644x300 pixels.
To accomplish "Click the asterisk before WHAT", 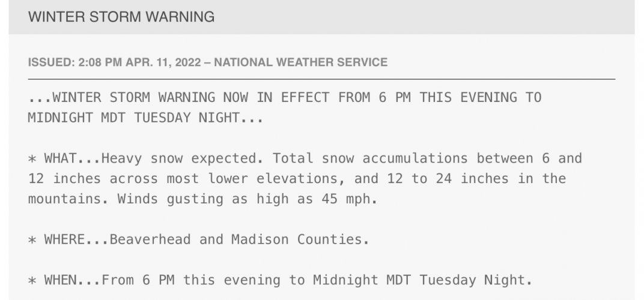I will [x=32, y=159].
